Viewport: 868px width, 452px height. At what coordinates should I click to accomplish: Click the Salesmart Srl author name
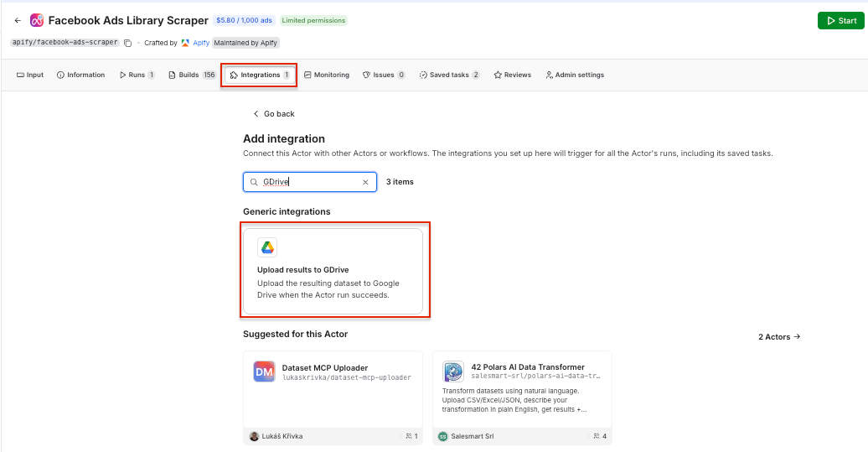[x=473, y=437]
